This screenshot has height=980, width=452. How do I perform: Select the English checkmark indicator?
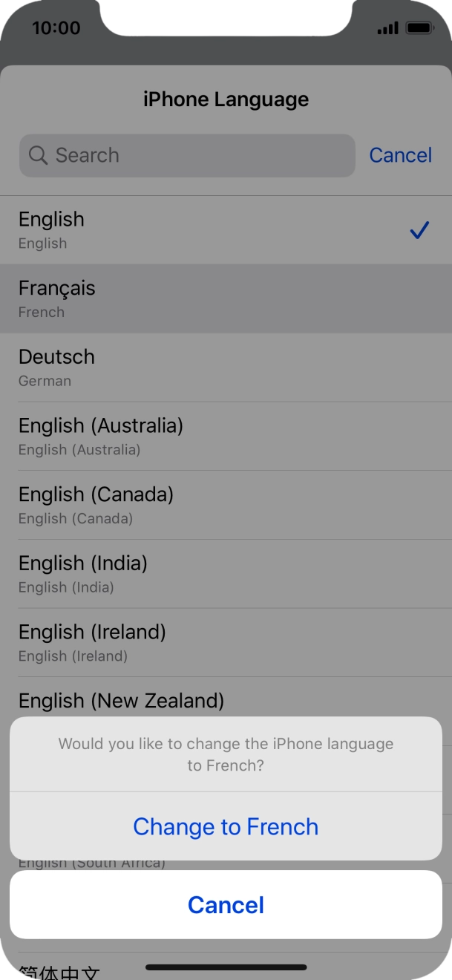[x=419, y=230]
